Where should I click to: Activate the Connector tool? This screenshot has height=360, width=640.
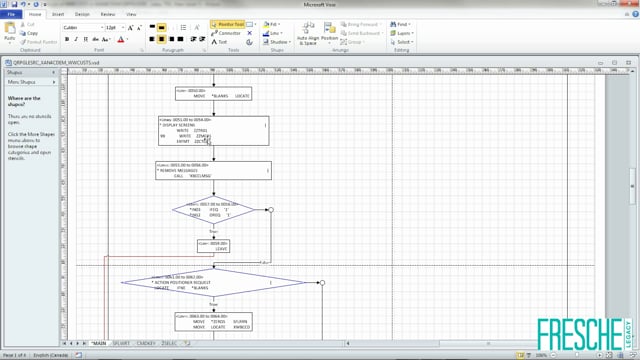[226, 33]
